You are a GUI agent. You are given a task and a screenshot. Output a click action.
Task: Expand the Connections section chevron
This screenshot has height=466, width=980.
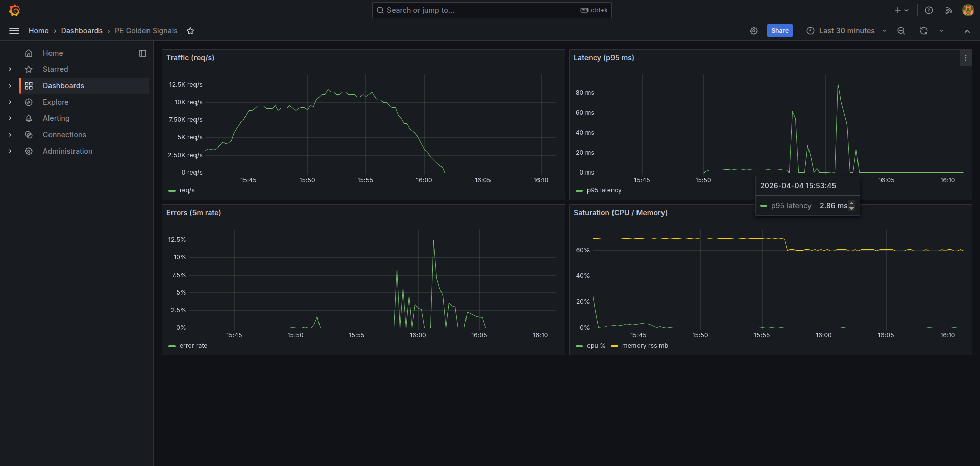pos(10,135)
